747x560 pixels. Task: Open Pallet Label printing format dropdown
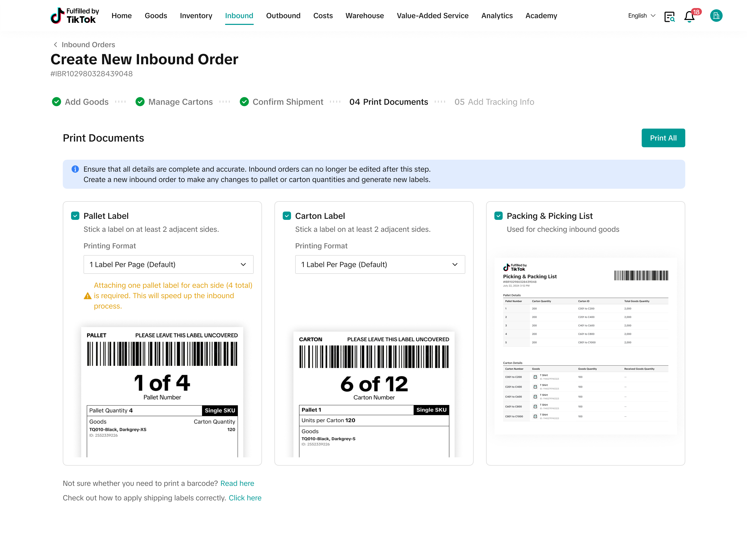(168, 265)
